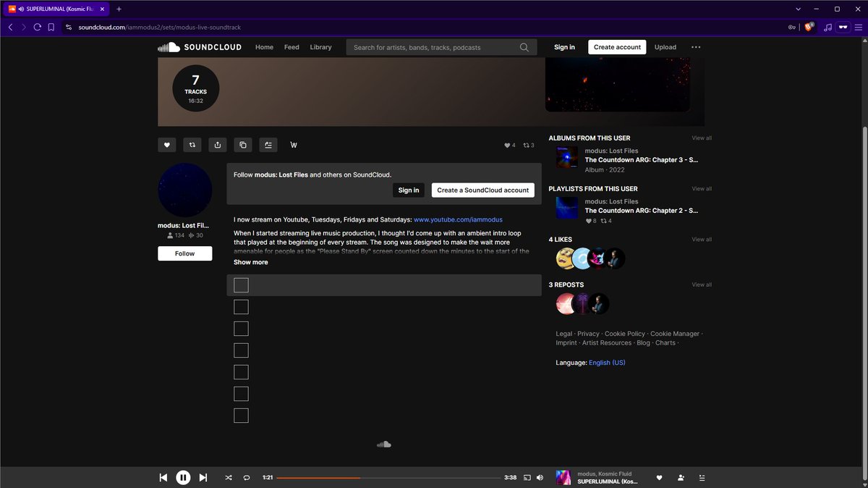Open the Next up queue in player bar
Viewport: 868px width, 488px height.
702,477
